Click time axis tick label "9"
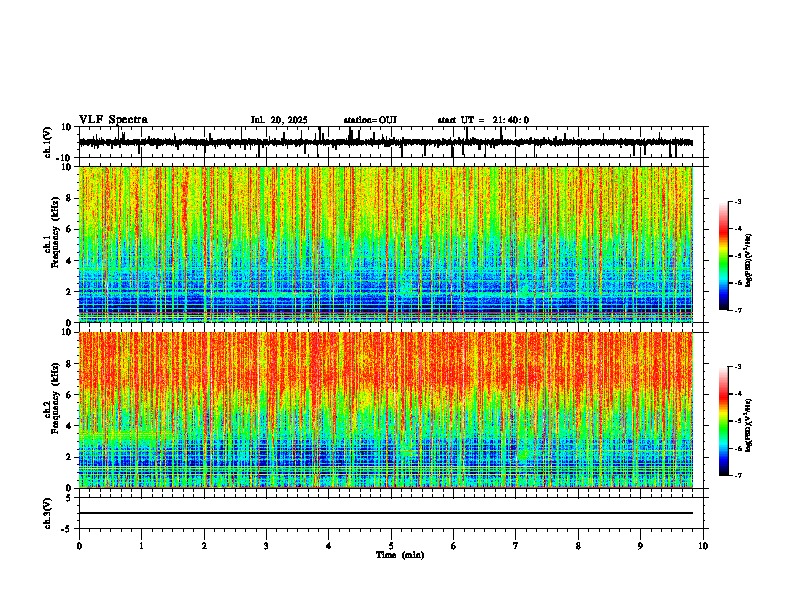The height and width of the screenshot is (612, 792). click(x=640, y=546)
